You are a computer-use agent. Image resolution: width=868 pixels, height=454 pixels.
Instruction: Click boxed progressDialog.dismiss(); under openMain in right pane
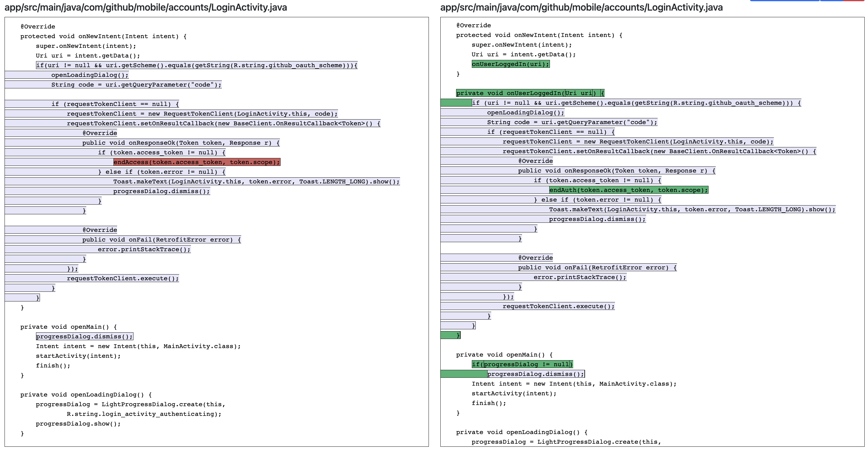tap(536, 374)
